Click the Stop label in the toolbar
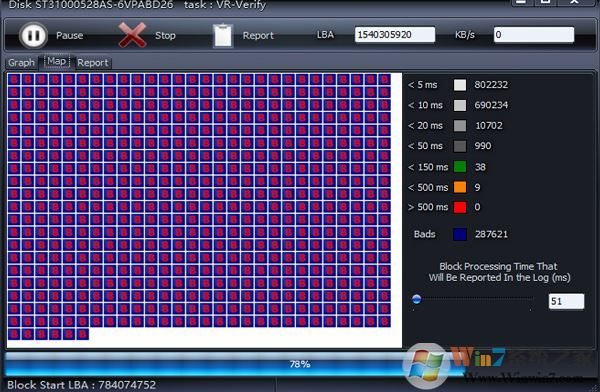Image resolution: width=600 pixels, height=392 pixels. (x=165, y=35)
